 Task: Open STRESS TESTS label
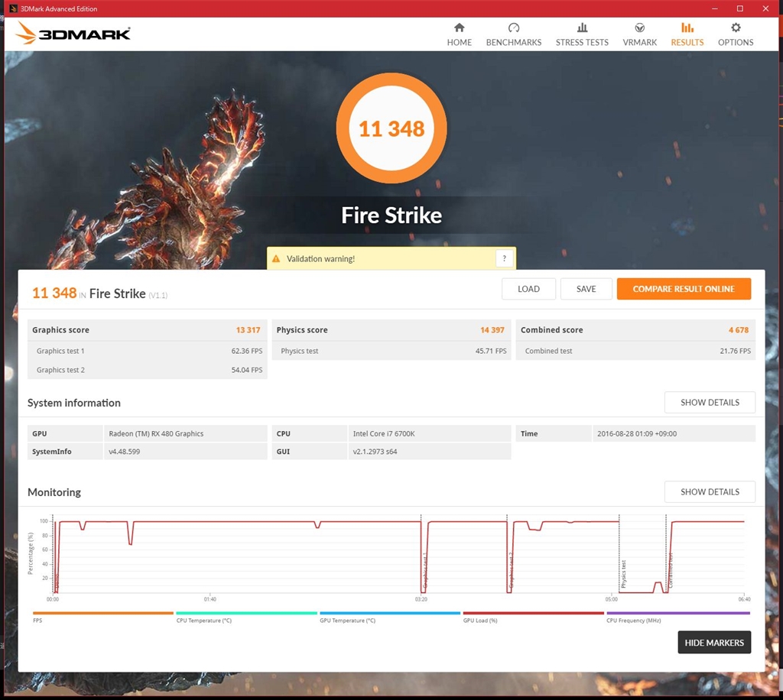(x=582, y=42)
